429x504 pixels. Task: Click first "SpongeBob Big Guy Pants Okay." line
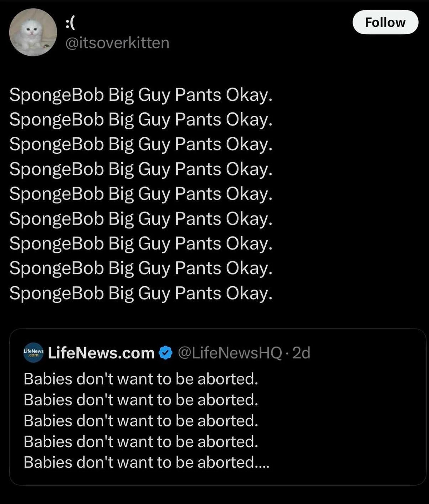coord(141,95)
